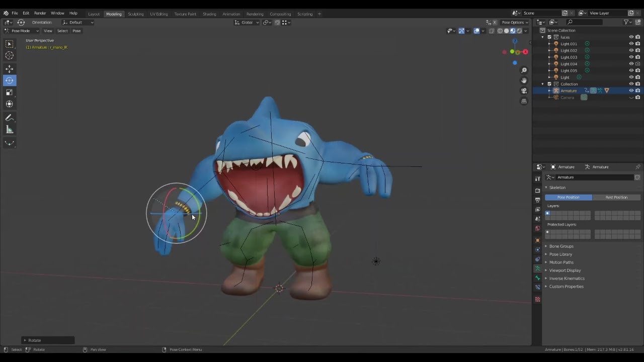The width and height of the screenshot is (644, 362).
Task: Hide Light.003 in the viewport
Action: 631,57
